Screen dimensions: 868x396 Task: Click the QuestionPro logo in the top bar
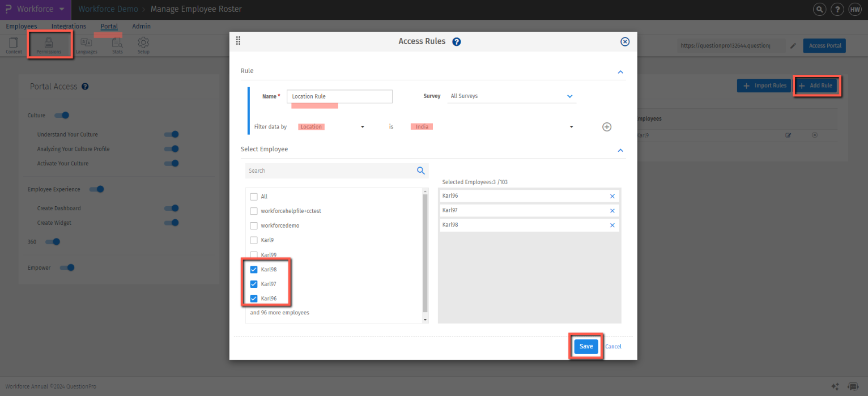[8, 9]
